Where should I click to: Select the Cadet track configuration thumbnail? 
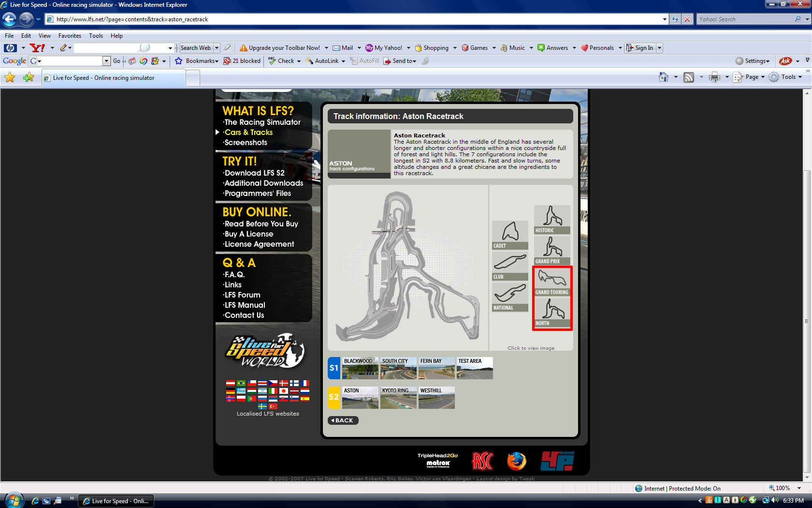510,235
